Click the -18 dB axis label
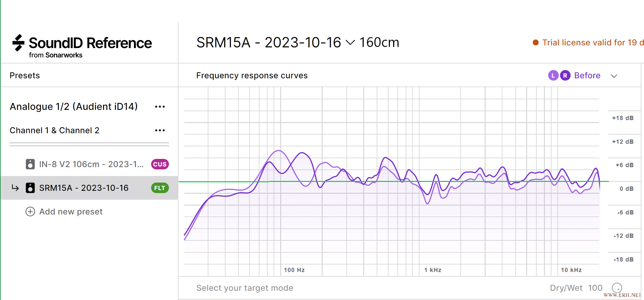Viewport: 644px width, 300px height. pos(624,260)
